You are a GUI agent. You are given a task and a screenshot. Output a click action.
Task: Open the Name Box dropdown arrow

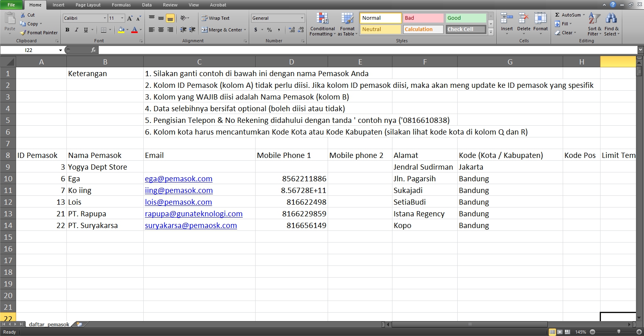tap(60, 50)
